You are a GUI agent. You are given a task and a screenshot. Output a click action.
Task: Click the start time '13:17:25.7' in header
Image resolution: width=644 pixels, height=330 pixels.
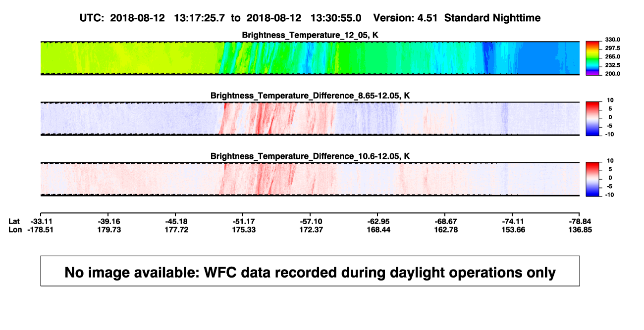click(199, 18)
